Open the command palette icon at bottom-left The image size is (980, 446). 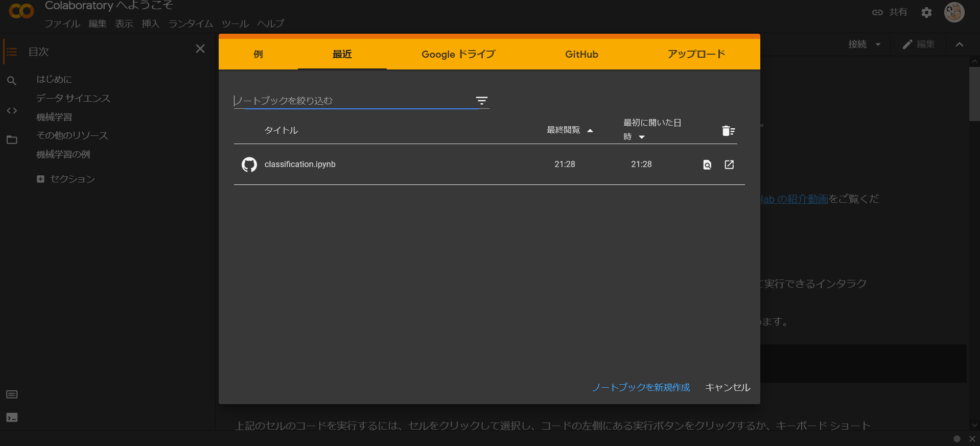pos(12,394)
